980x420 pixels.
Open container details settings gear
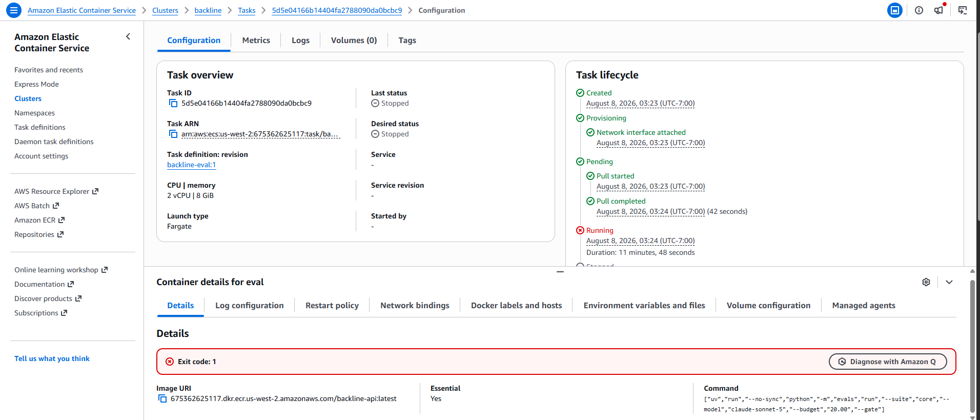click(x=926, y=282)
